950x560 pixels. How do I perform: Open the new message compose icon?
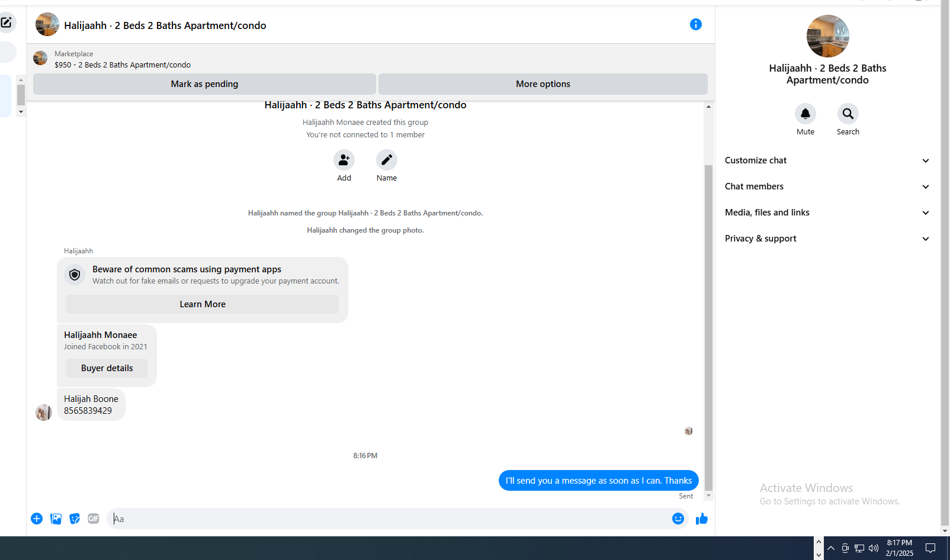6,23
